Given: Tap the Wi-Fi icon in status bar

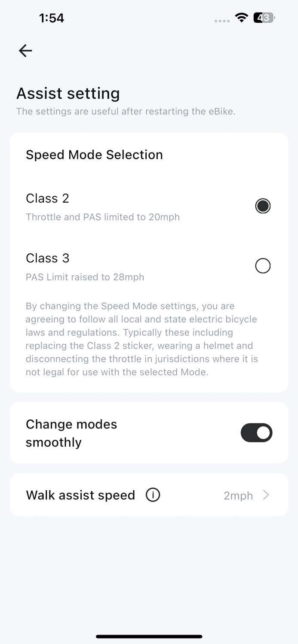Looking at the screenshot, I should (241, 18).
